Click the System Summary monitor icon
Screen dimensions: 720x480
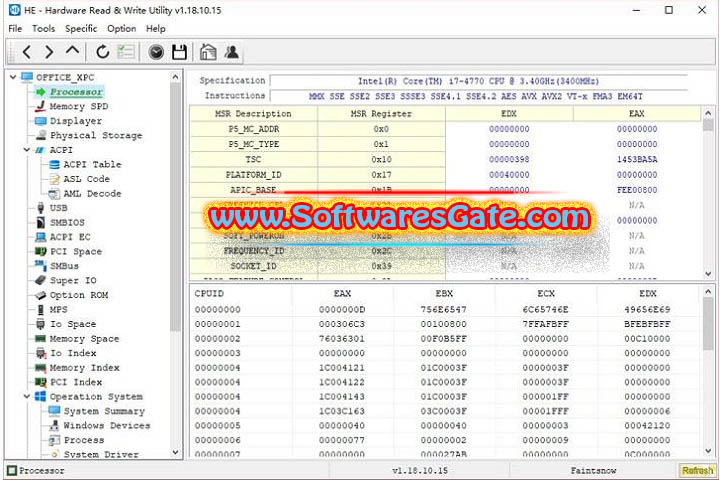coord(54,411)
